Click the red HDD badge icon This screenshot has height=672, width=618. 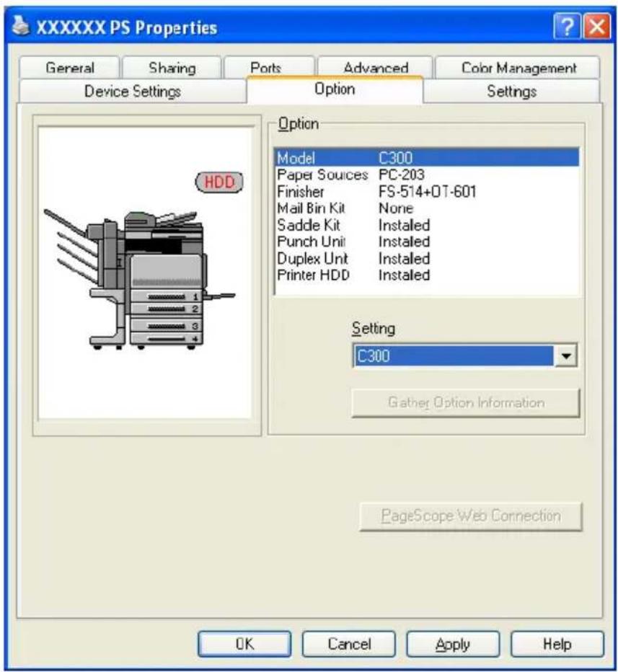pyautogui.click(x=219, y=182)
